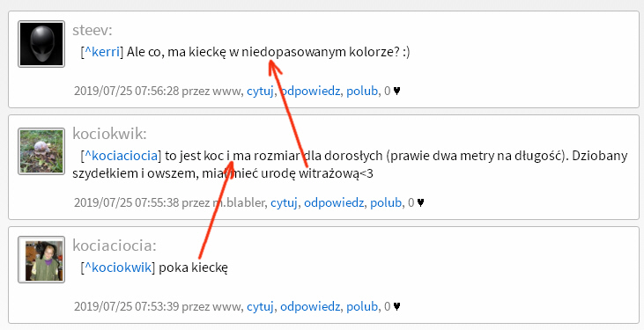The height and width of the screenshot is (330, 644).
Task: Click heart icon in kociaciocia's post
Action: 396,306
